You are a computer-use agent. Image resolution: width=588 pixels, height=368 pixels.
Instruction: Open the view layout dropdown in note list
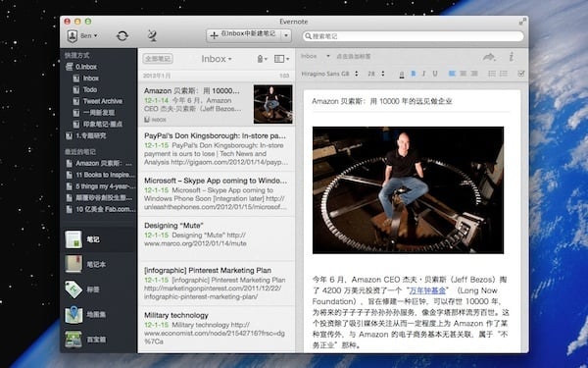(281, 59)
